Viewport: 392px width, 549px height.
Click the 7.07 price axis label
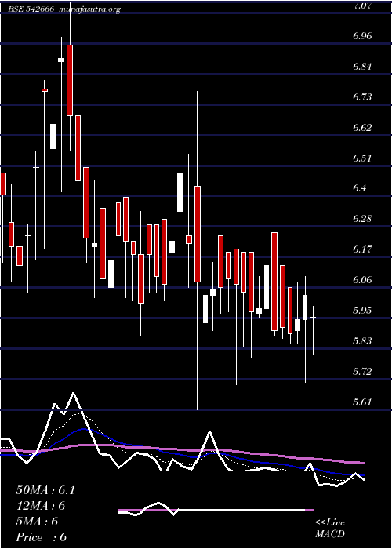pos(362,5)
